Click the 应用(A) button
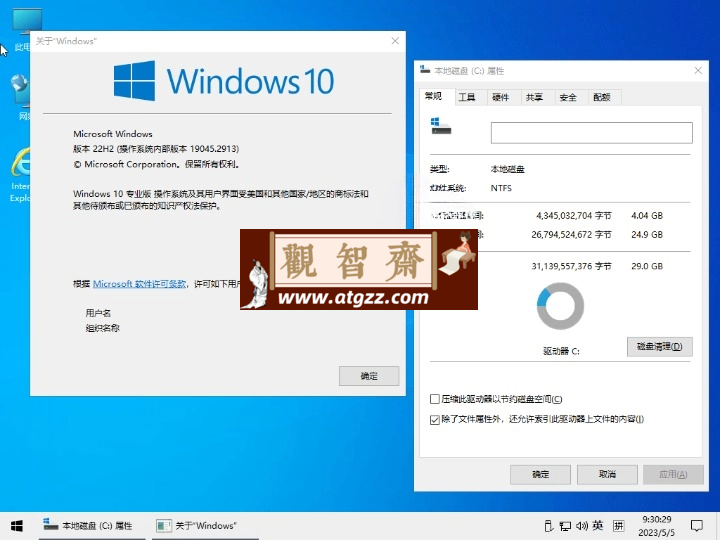This screenshot has height=540, width=720. click(x=673, y=474)
